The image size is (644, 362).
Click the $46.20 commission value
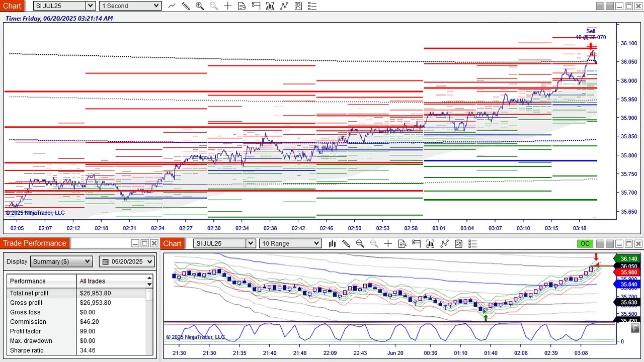coord(89,322)
